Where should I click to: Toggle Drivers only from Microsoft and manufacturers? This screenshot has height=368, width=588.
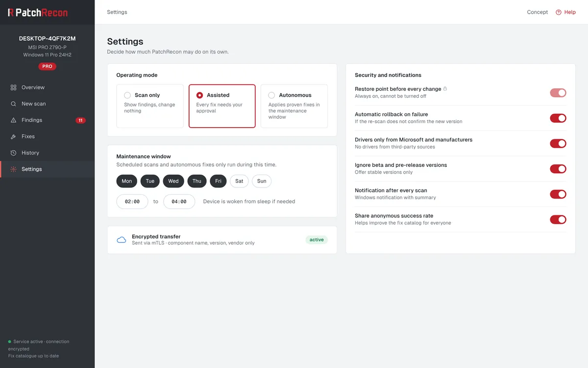(558, 143)
